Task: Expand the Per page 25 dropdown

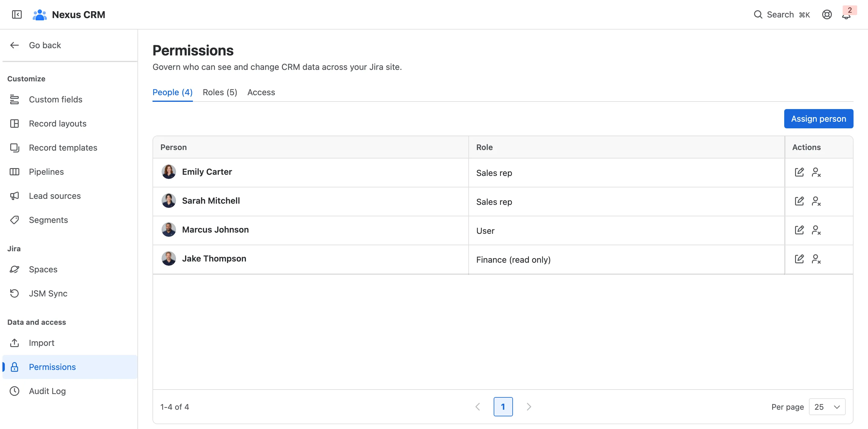Action: (x=827, y=407)
